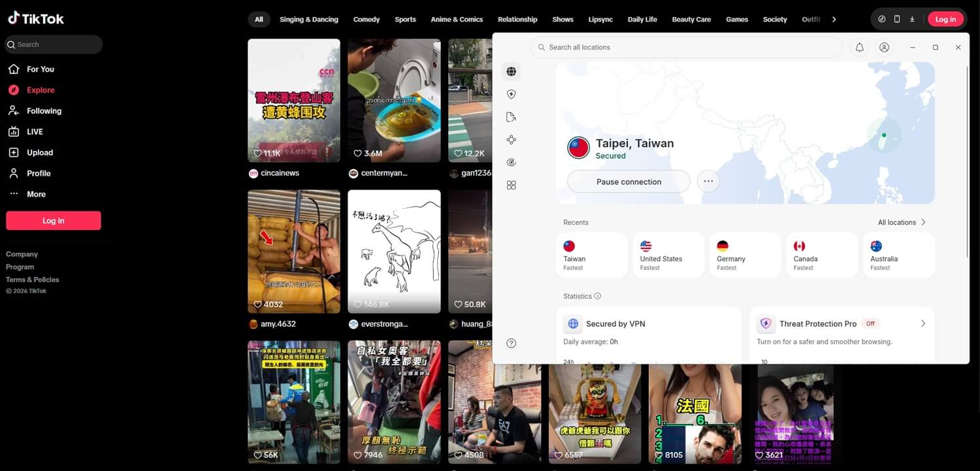The width and height of the screenshot is (980, 471).
Task: Open the video thumbnail with 8105 likes
Action: coord(695,414)
